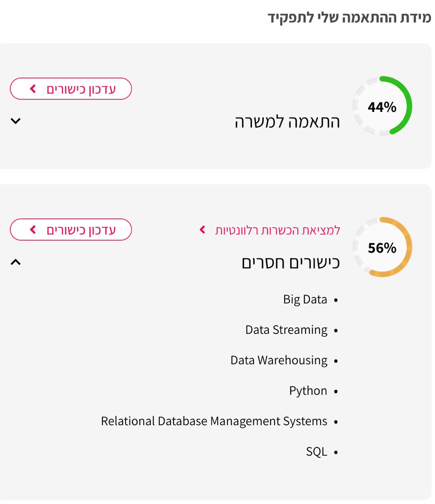Select Relational Database Management Systems item

(x=214, y=421)
